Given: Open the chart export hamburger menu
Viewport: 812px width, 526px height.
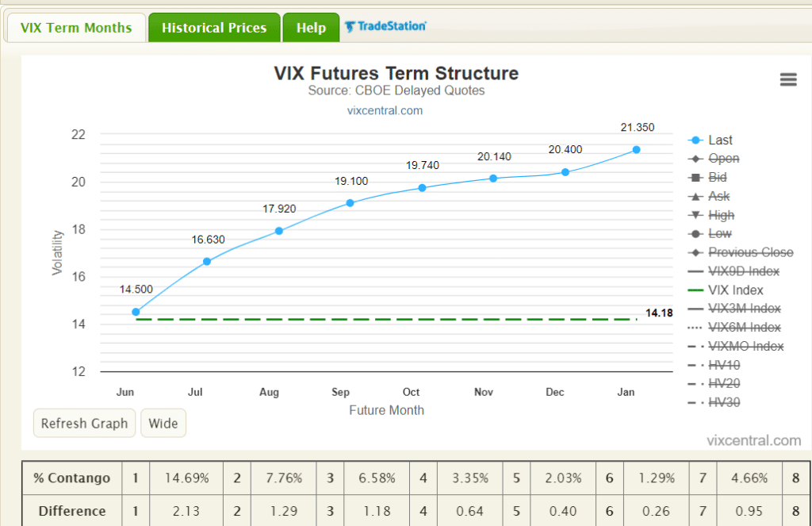Looking at the screenshot, I should pyautogui.click(x=787, y=79).
